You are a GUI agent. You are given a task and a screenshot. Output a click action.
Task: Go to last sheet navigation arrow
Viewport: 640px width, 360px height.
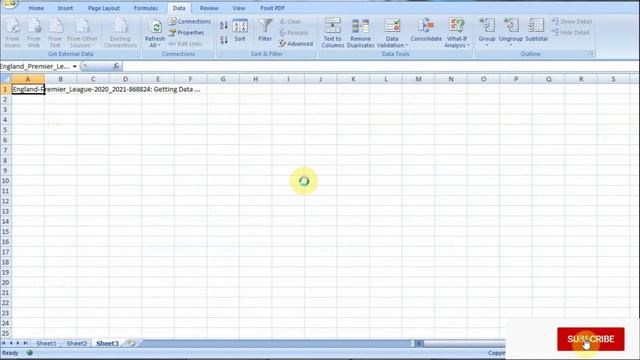(25, 343)
